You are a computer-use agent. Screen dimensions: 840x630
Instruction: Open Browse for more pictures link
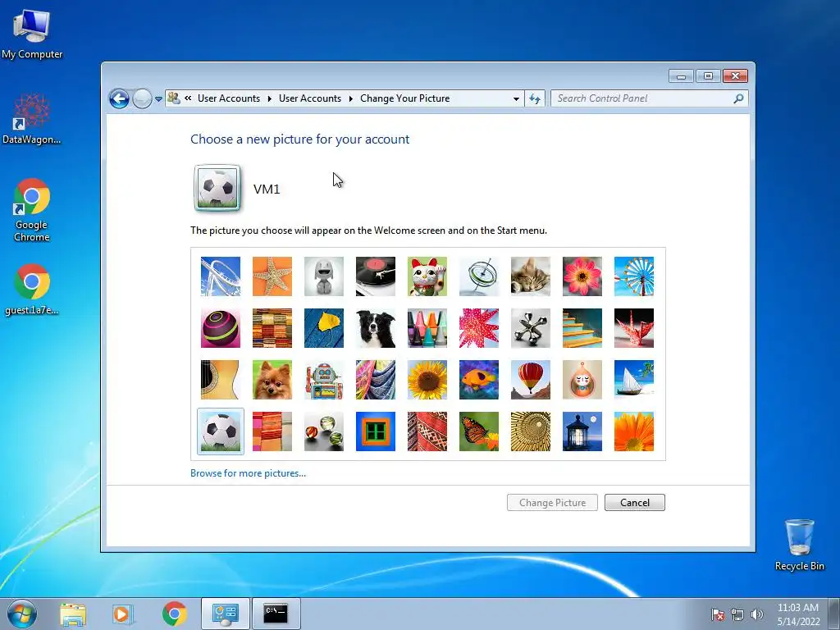pyautogui.click(x=248, y=473)
